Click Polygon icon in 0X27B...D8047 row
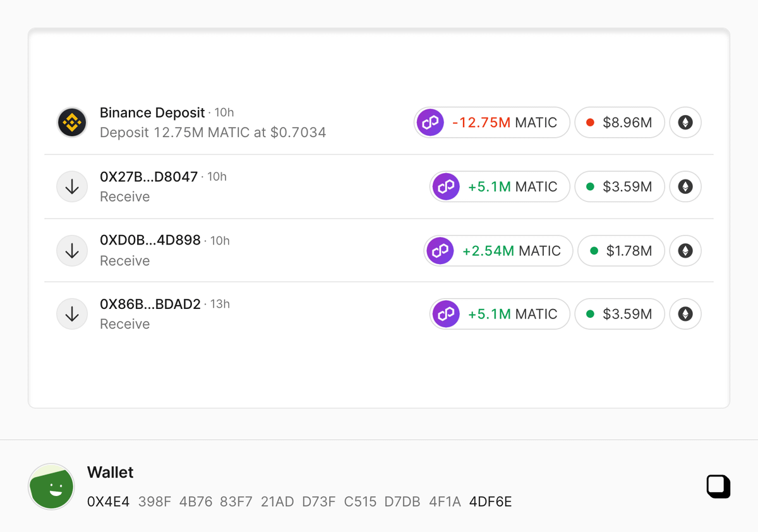The height and width of the screenshot is (532, 758). (x=447, y=186)
